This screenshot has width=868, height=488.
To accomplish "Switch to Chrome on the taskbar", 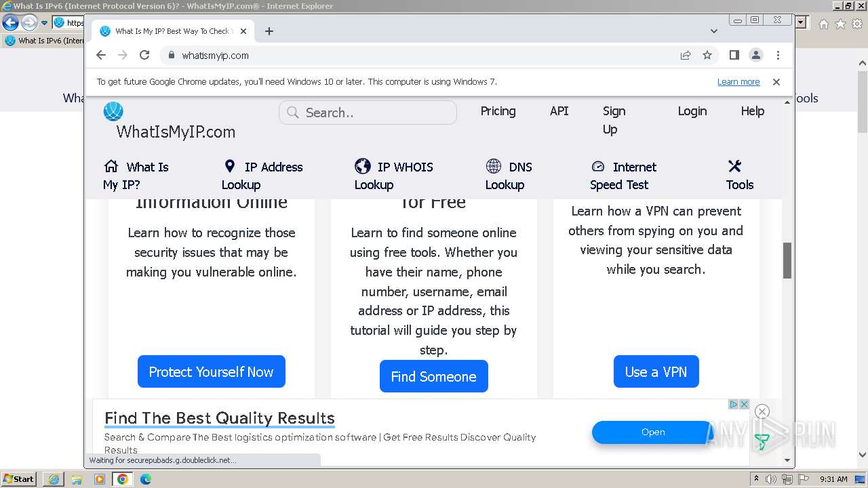I will pos(123,479).
